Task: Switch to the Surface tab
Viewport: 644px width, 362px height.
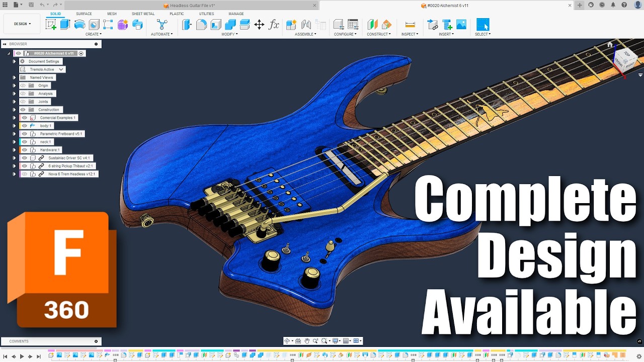Action: pos(84,14)
